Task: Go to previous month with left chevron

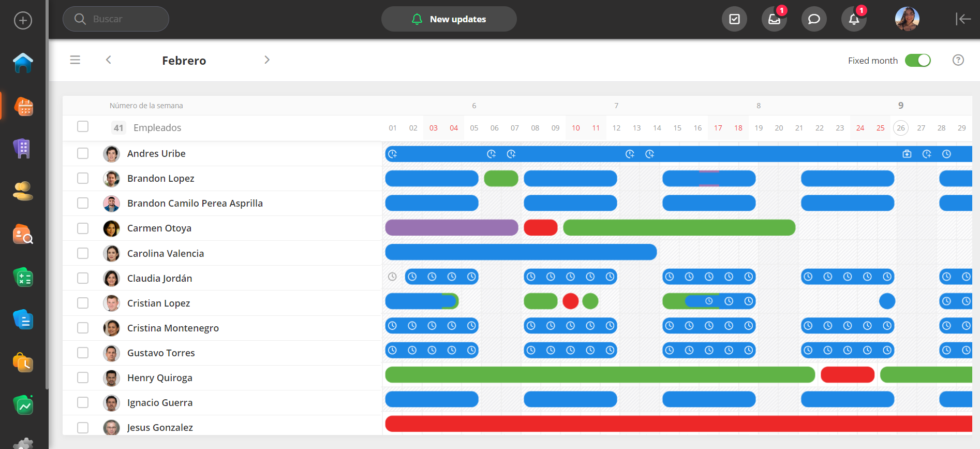Action: click(109, 60)
